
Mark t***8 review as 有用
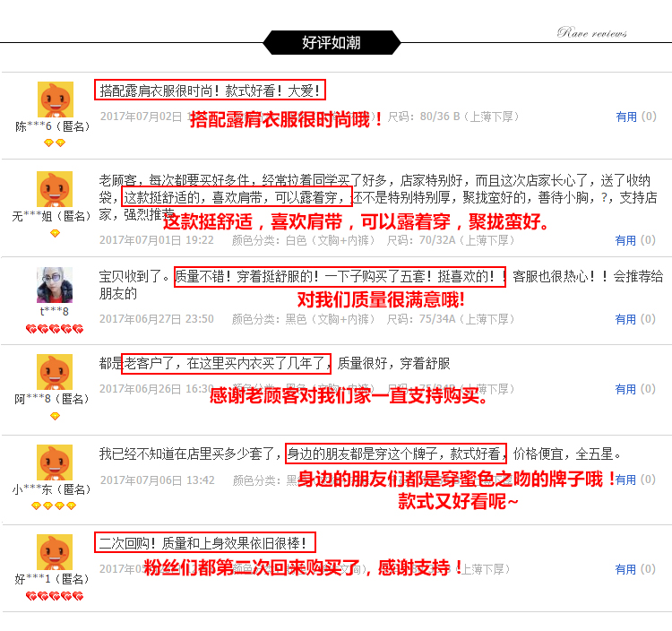[635, 319]
